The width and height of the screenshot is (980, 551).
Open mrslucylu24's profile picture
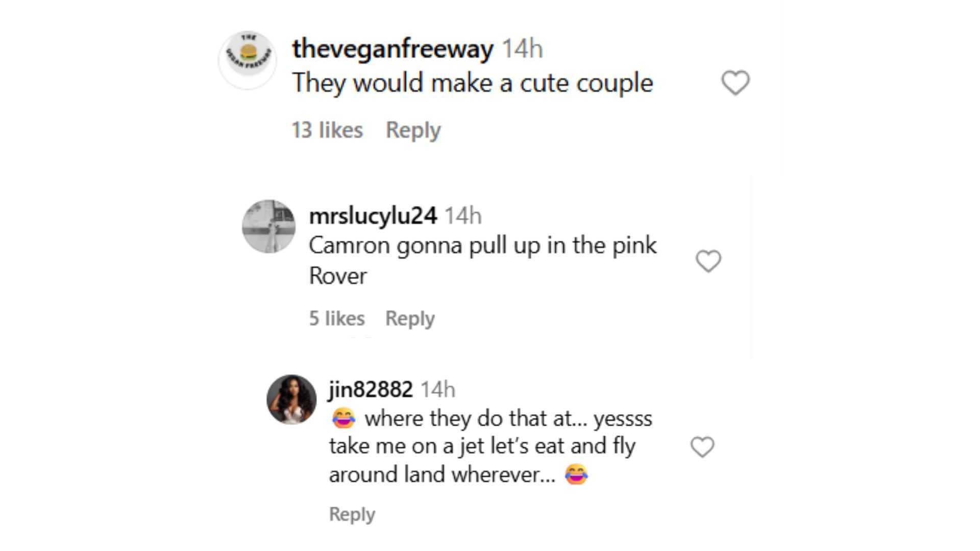[268, 227]
